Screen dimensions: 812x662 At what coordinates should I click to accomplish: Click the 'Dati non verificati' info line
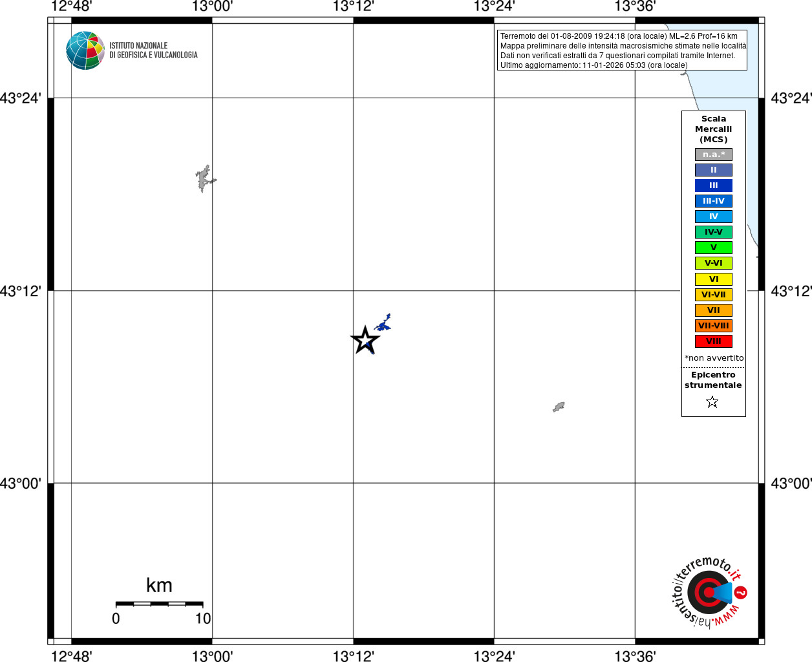click(x=617, y=56)
